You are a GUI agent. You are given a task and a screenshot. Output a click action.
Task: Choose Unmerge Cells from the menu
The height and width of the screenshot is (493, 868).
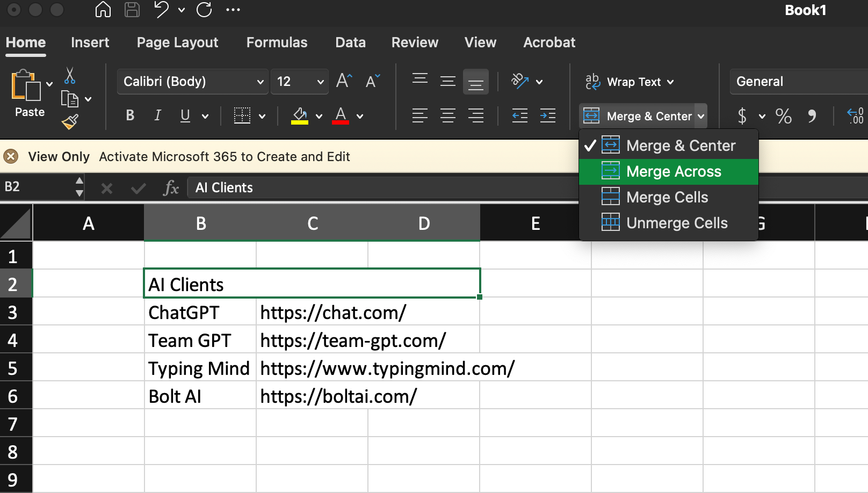(669, 223)
